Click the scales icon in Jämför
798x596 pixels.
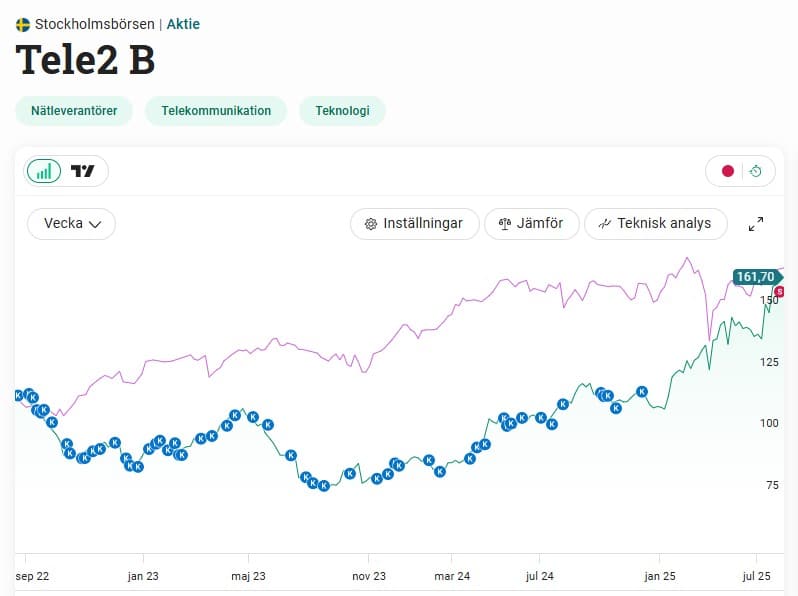pyautogui.click(x=504, y=224)
